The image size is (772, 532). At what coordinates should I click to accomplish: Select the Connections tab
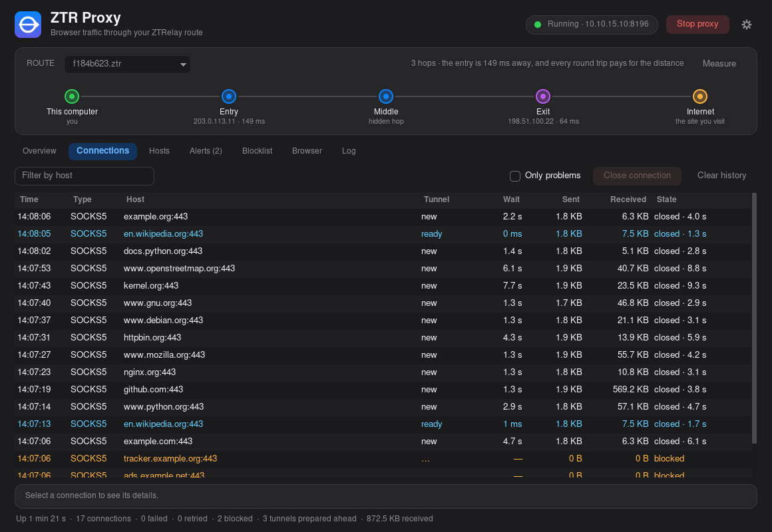[103, 151]
